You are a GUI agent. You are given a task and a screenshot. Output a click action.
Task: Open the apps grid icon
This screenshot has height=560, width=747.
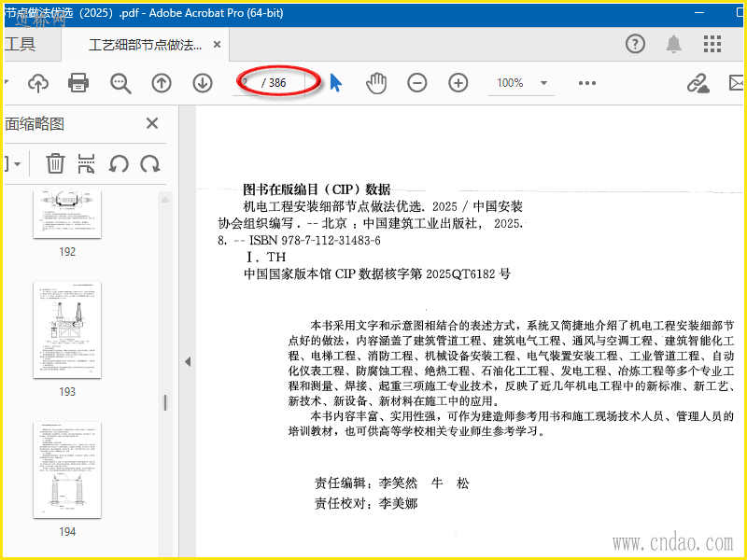(x=712, y=44)
